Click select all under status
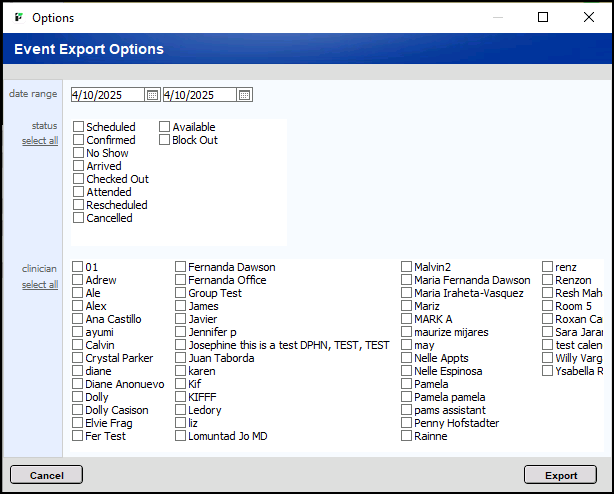The image size is (614, 494). pyautogui.click(x=40, y=141)
